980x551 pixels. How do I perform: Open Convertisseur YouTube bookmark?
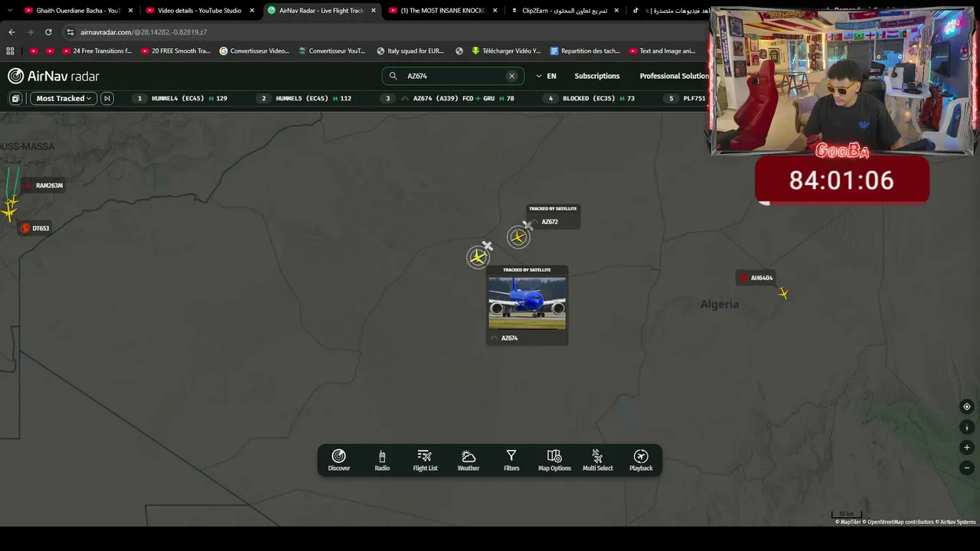332,51
